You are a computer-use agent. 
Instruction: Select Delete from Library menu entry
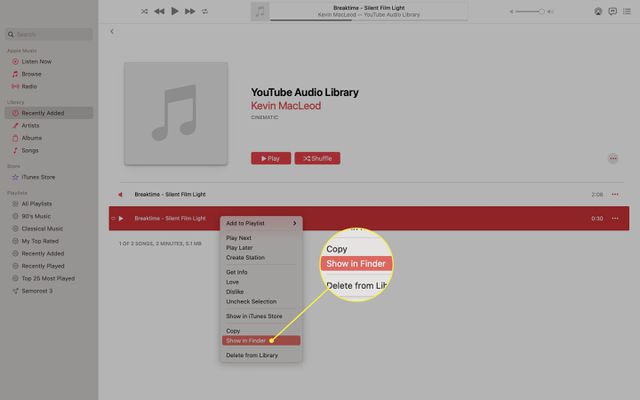pos(251,355)
